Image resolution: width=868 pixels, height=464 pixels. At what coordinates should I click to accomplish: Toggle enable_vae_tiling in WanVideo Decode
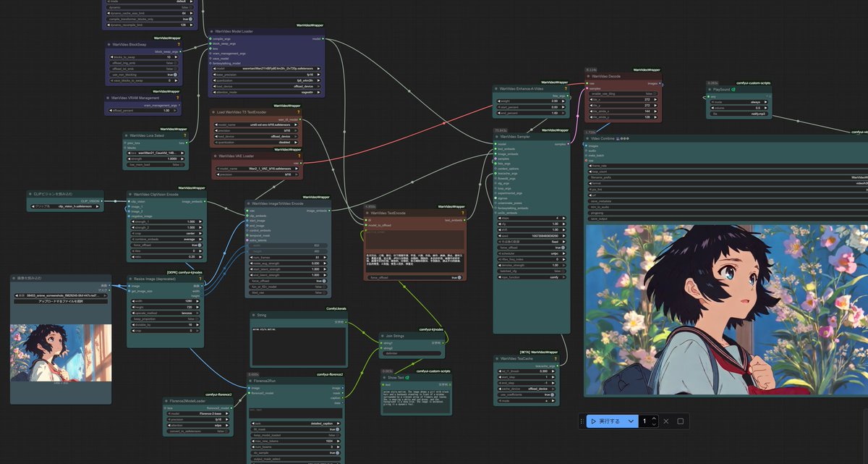[622, 94]
